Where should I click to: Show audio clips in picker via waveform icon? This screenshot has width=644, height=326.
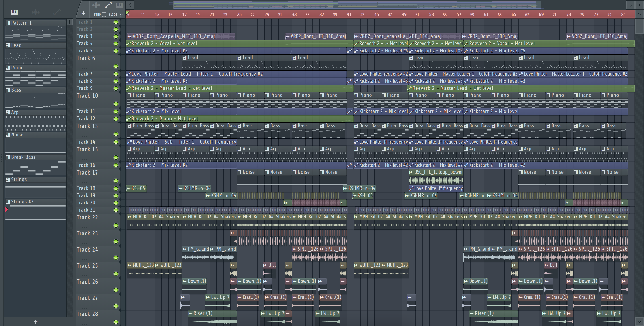(36, 12)
